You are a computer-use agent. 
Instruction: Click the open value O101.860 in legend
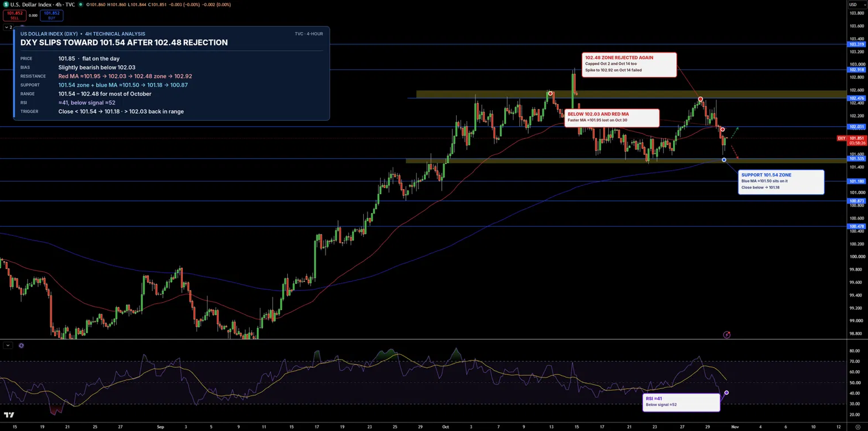96,4
